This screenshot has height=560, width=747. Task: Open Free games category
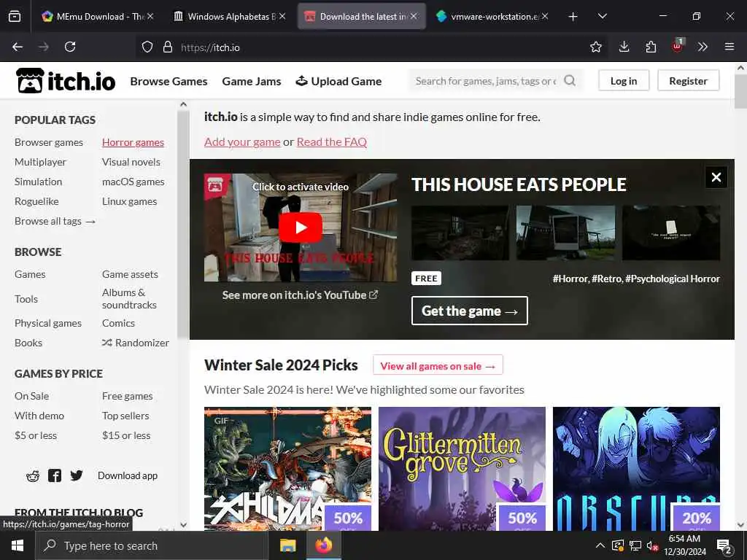click(x=127, y=396)
